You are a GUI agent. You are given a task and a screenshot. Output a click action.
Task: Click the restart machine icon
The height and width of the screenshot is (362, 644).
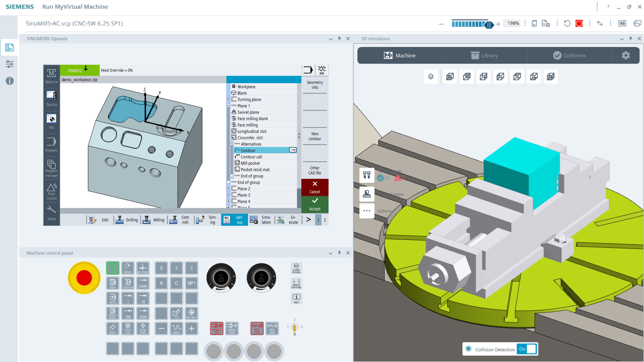click(567, 23)
